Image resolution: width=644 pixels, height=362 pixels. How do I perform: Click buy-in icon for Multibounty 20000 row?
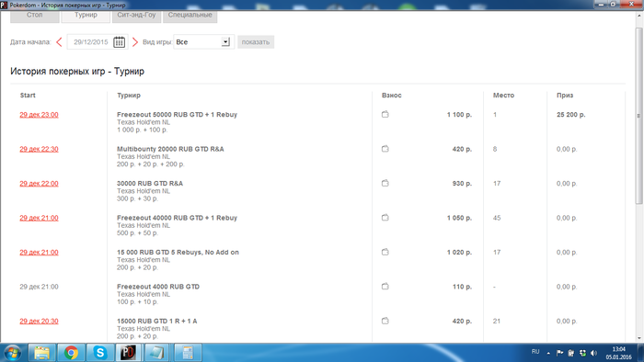point(385,149)
